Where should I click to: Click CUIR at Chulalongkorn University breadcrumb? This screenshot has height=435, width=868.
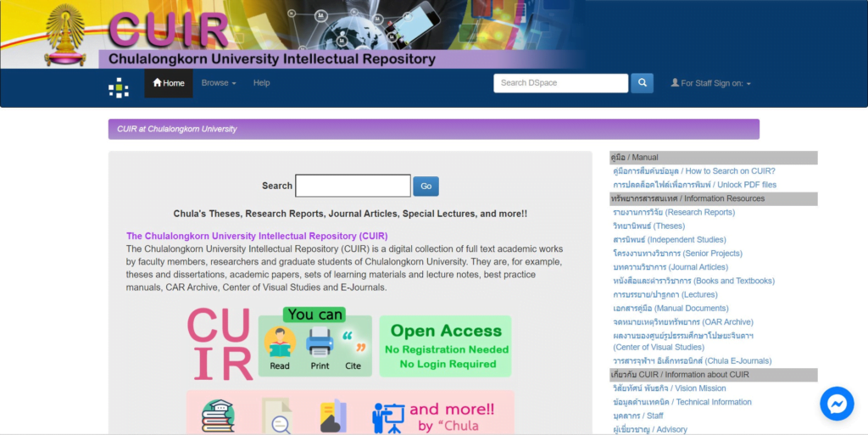click(176, 129)
